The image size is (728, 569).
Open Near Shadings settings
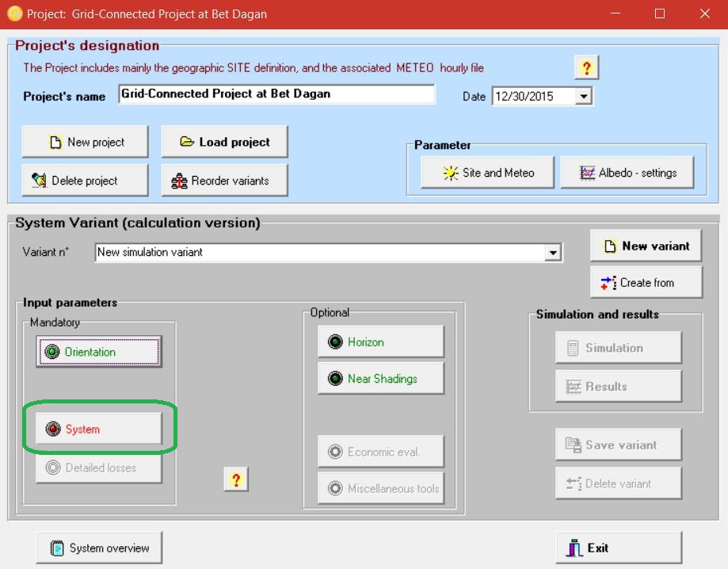tap(381, 379)
